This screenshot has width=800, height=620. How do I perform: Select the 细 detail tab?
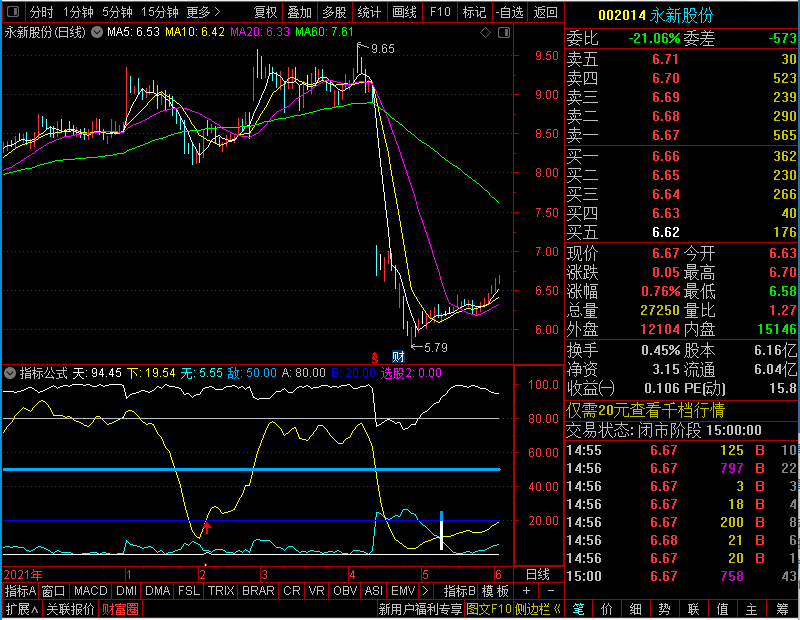click(635, 609)
